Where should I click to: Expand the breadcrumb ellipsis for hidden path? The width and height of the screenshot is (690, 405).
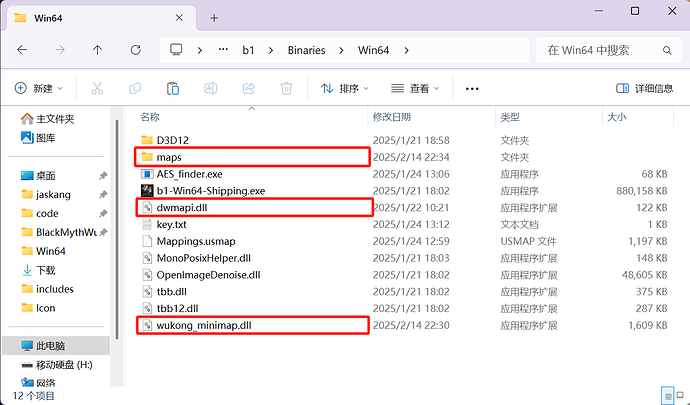[x=224, y=50]
